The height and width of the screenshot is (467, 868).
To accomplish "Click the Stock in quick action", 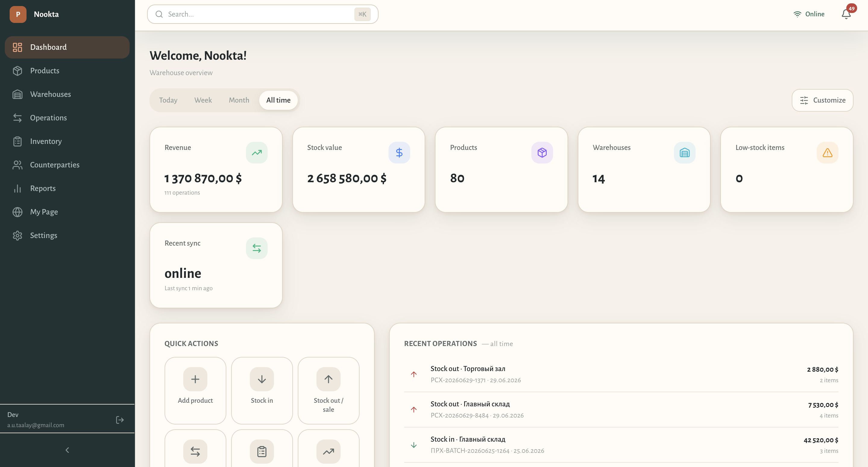I will (x=262, y=390).
